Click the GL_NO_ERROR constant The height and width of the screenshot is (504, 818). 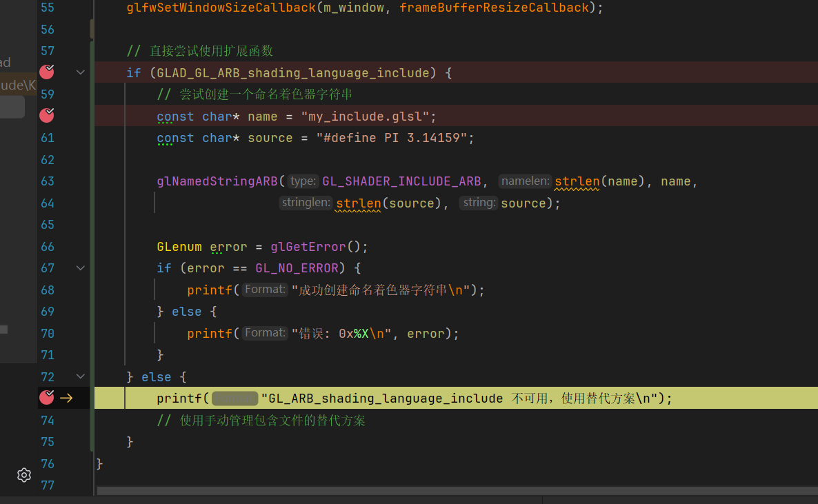pos(297,268)
